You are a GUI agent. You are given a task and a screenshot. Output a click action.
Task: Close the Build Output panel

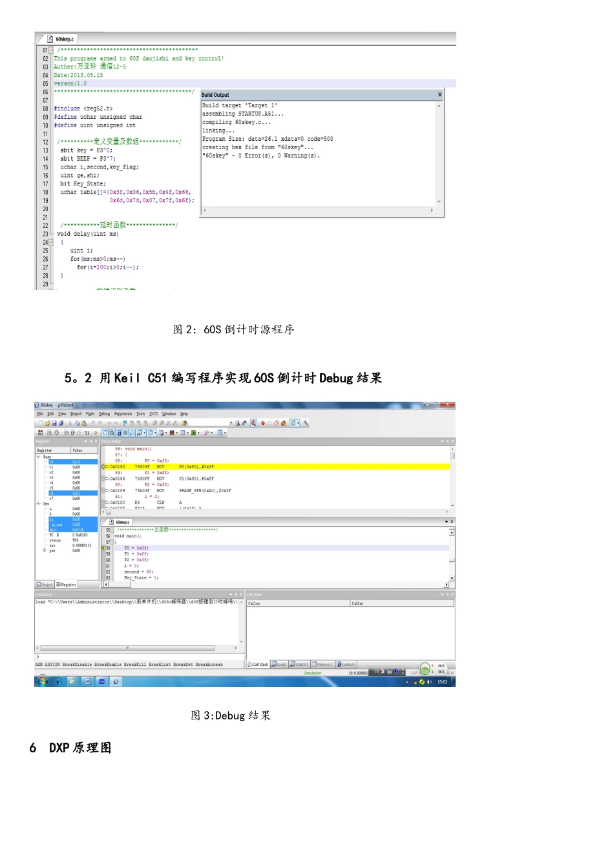[x=440, y=95]
